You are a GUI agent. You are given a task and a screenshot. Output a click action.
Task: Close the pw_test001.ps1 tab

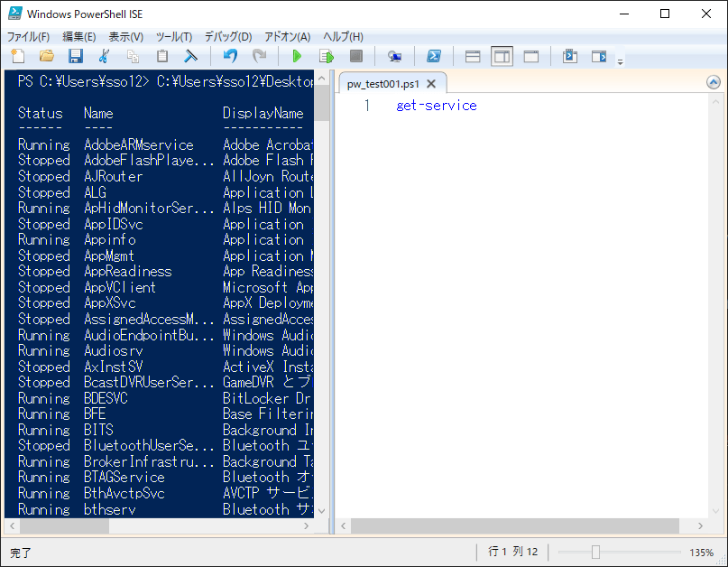coord(430,81)
